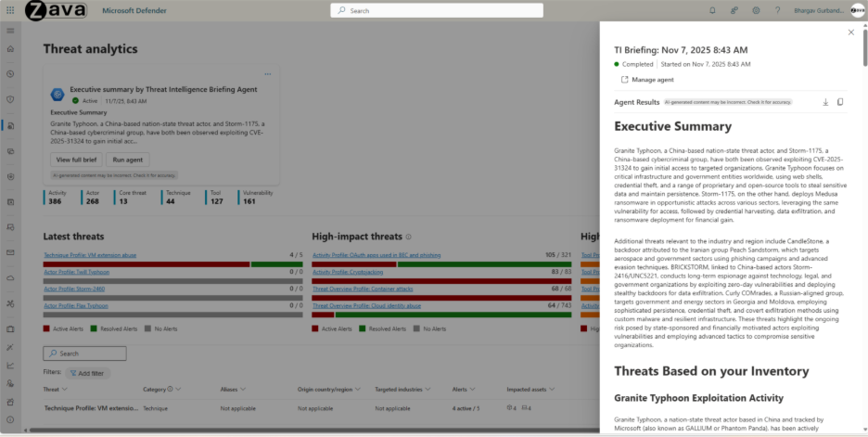
Task: Close the TI Briefing panel
Action: tap(851, 32)
